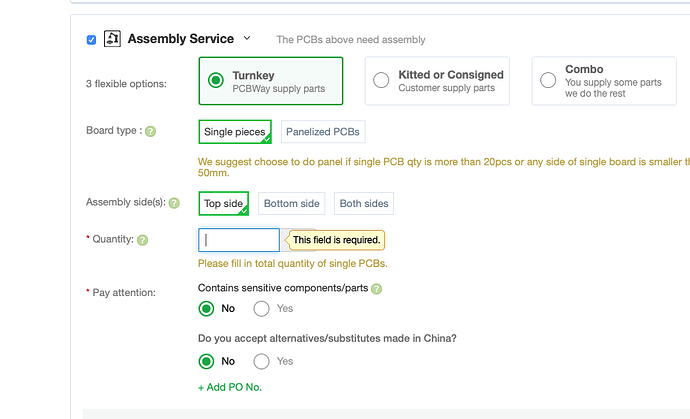Focus the Quantity input field
This screenshot has height=419, width=690.
tap(239, 240)
